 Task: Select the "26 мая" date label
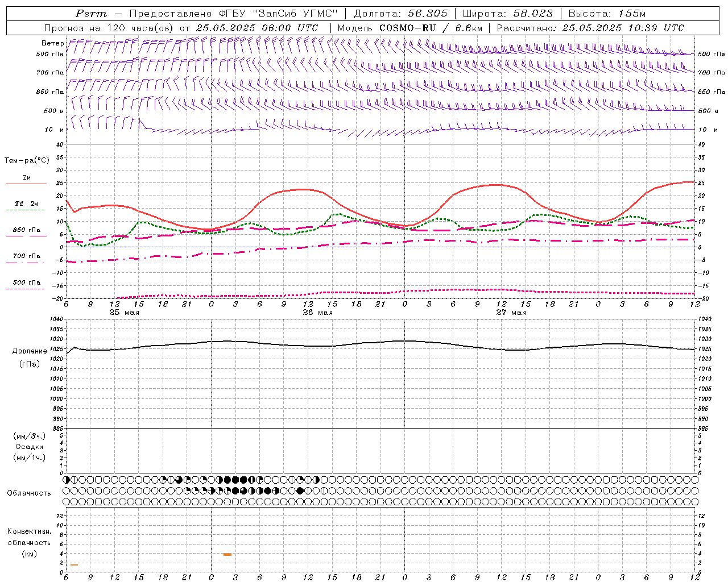tap(317, 313)
